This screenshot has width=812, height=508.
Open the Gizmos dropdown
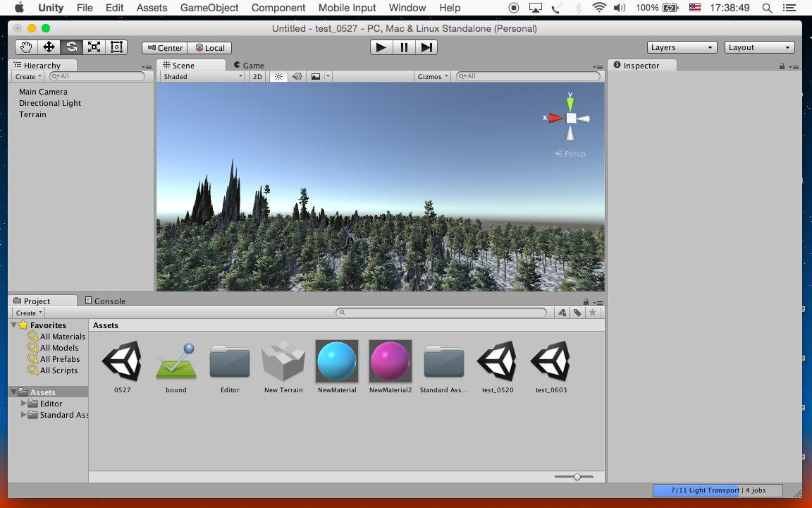point(432,76)
